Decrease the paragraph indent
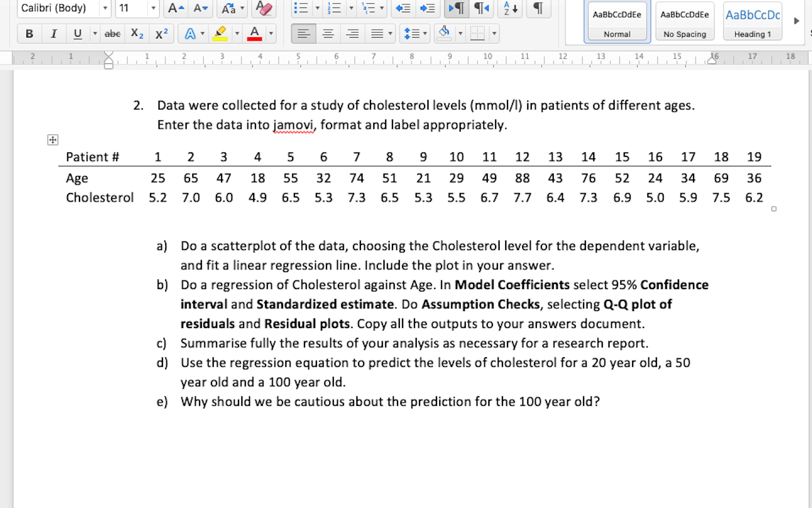The height and width of the screenshot is (508, 812). click(x=403, y=8)
